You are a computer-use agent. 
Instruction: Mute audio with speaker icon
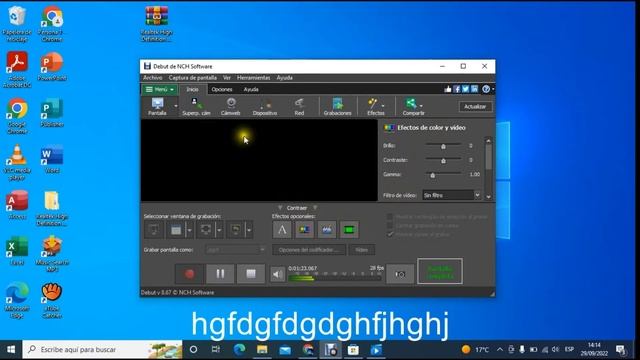point(278,274)
